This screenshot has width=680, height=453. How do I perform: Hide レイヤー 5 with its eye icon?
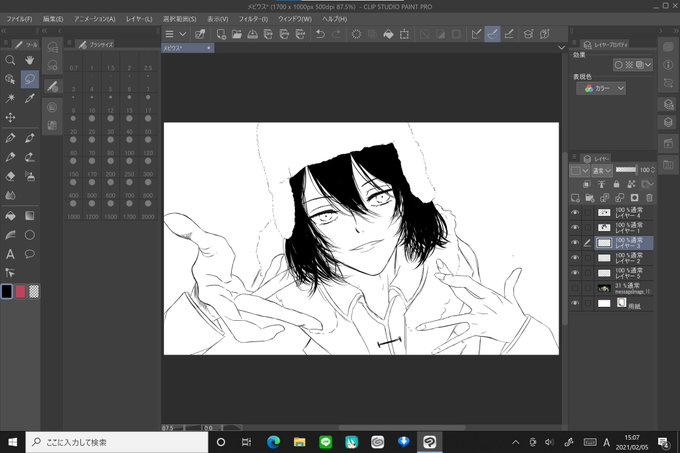coord(575,273)
